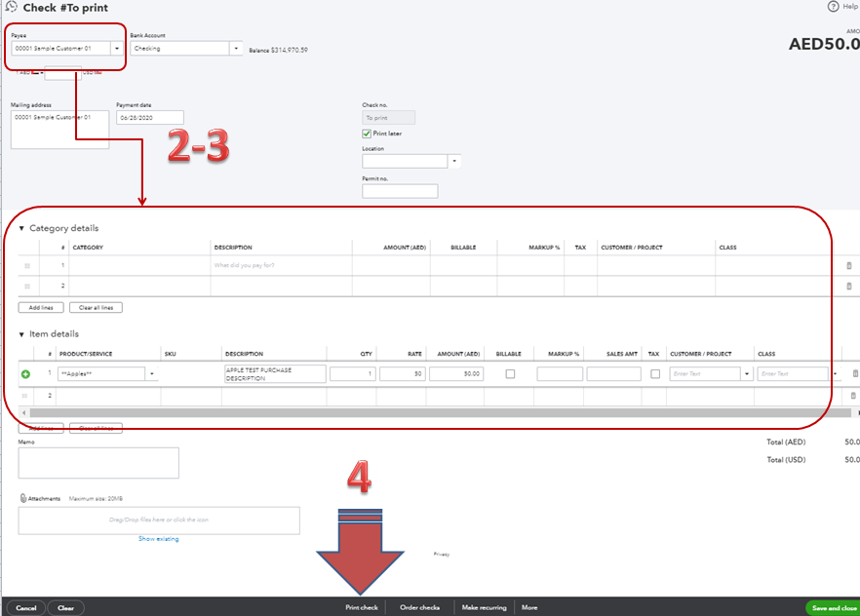Click the Show existing link

pos(159,539)
